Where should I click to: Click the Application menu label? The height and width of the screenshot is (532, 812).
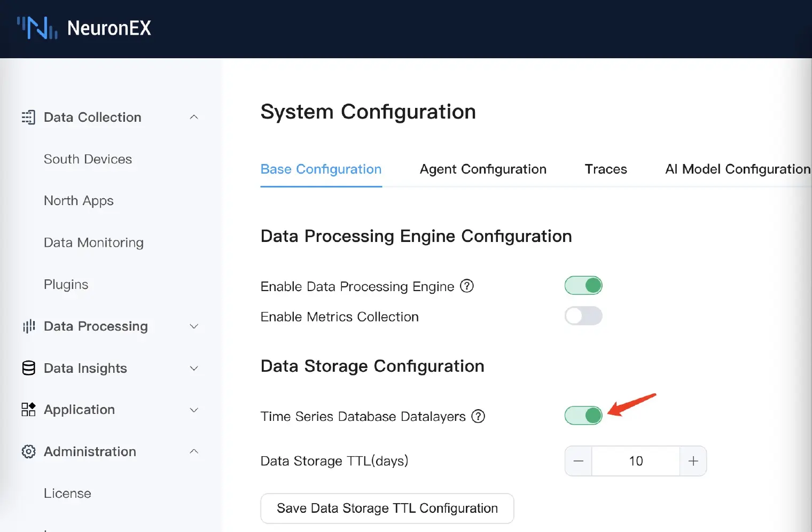[79, 410]
